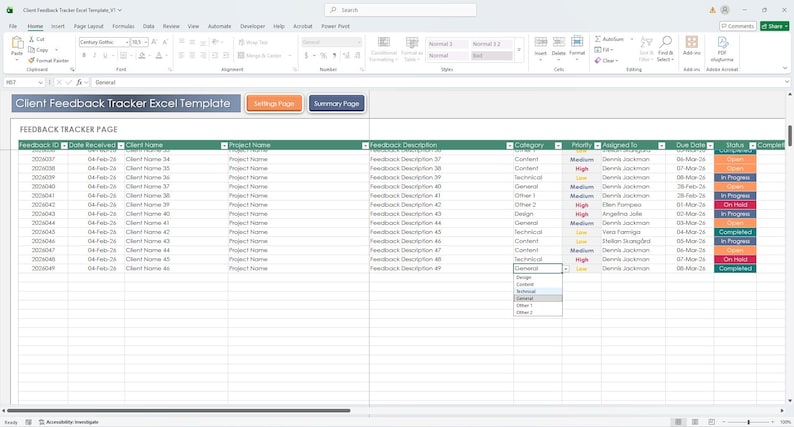This screenshot has width=794, height=427.
Task: Open the Name Box dropdown arrow
Action: (x=40, y=82)
